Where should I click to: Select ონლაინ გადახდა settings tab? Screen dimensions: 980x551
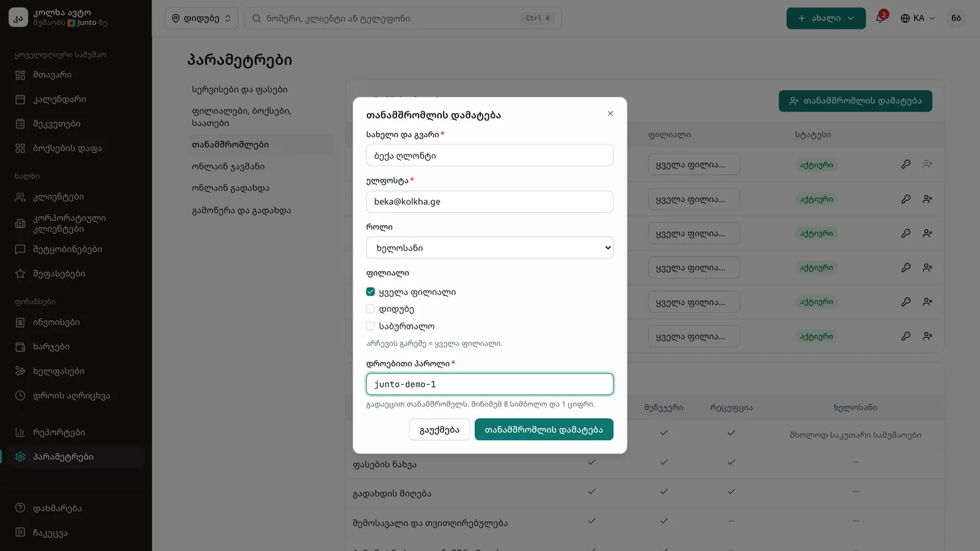pos(231,189)
